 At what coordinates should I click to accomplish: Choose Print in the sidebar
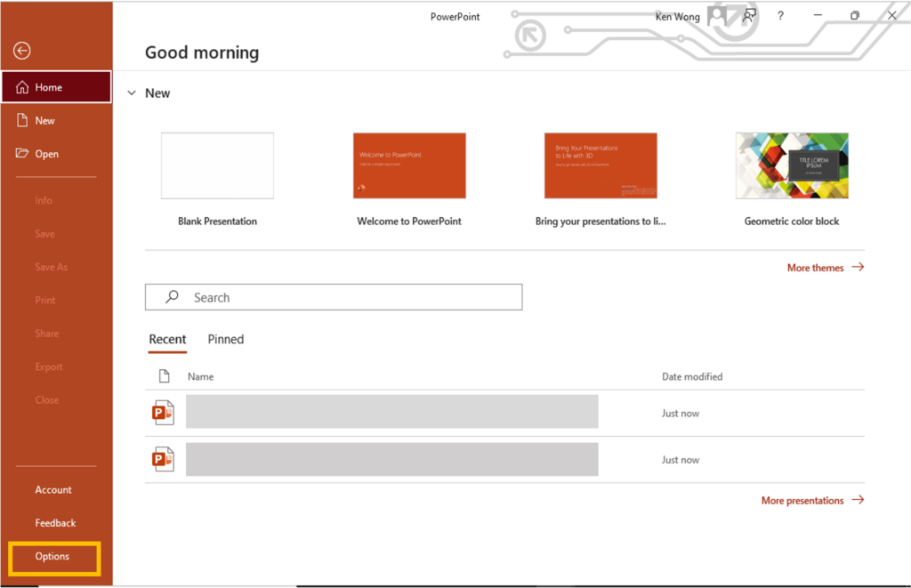[45, 300]
